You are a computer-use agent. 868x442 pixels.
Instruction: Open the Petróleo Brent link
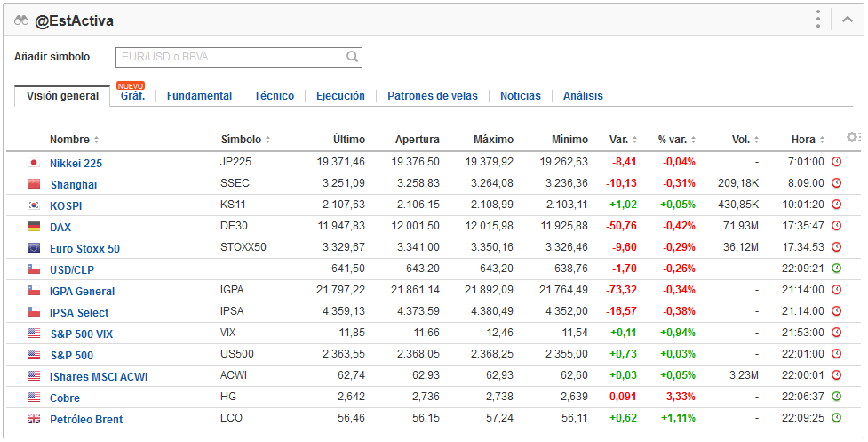(86, 419)
